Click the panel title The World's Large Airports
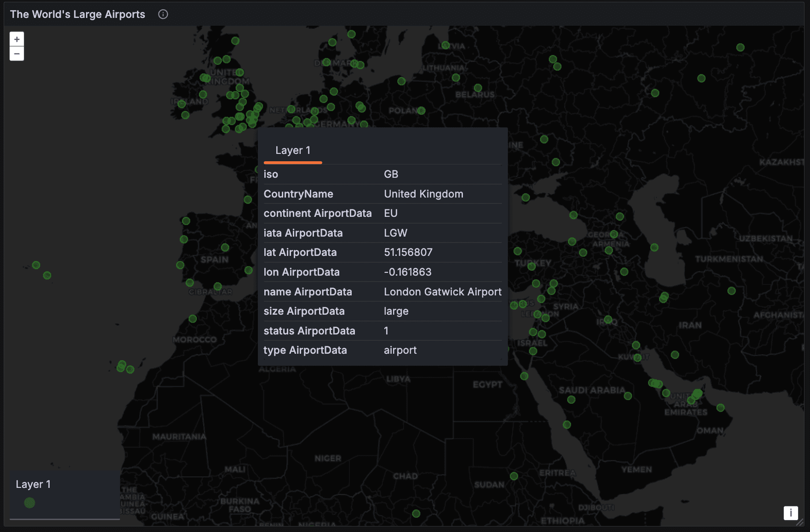Screen dimensions: 810x532 pyautogui.click(x=78, y=14)
